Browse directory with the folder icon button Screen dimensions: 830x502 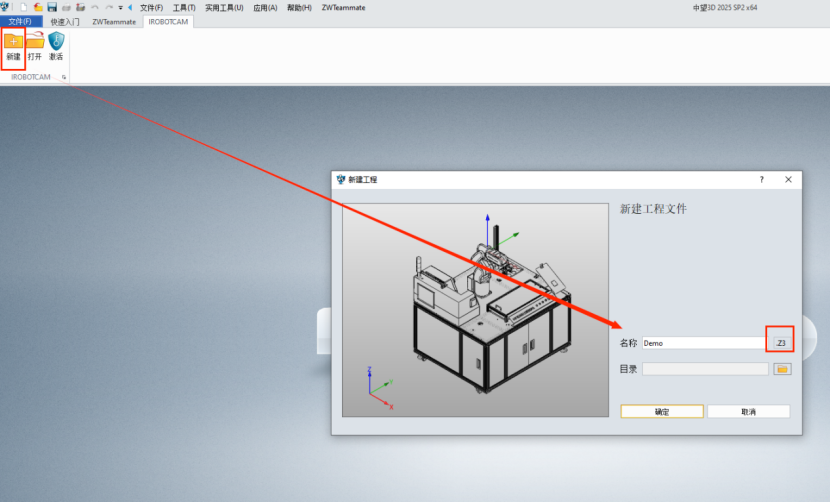pyautogui.click(x=782, y=369)
